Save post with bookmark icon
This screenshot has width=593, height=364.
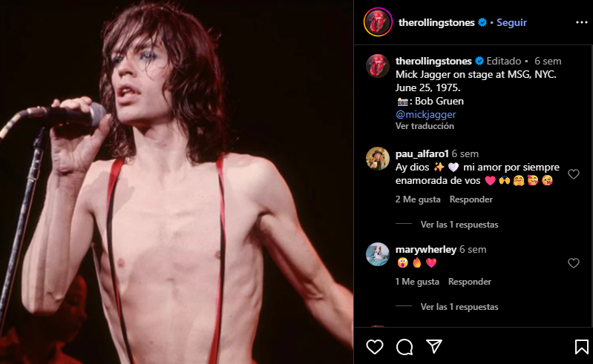(582, 347)
